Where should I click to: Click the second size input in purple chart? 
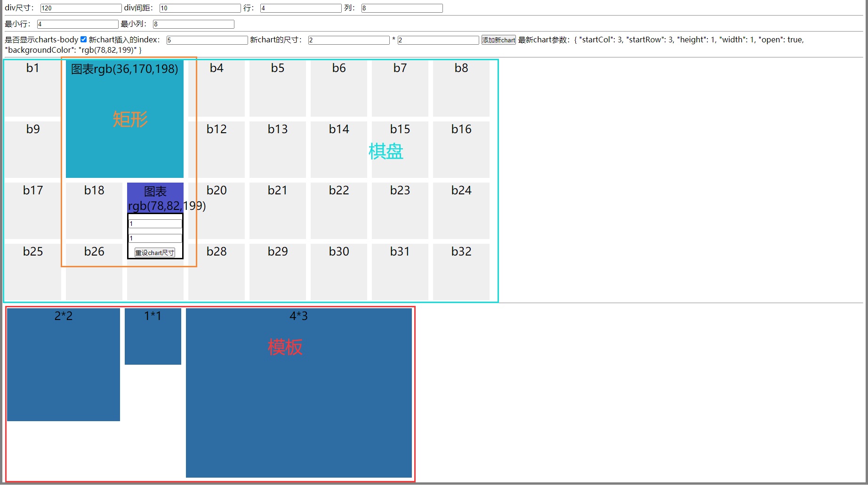coord(155,238)
